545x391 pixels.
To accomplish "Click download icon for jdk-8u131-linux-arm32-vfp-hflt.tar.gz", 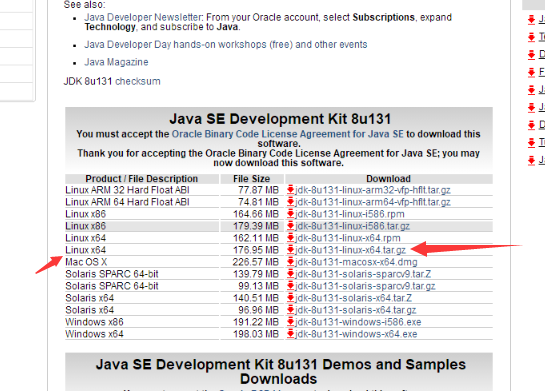I will [291, 190].
